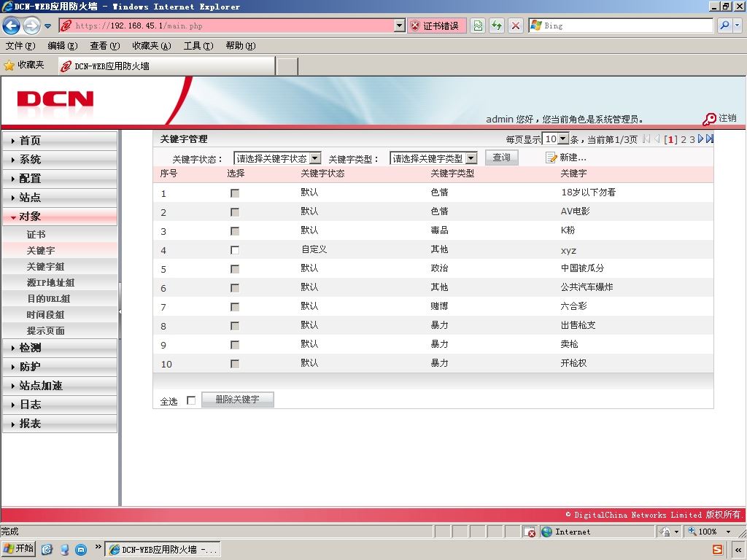Viewport: 747px width, 560px height.
Task: Open the 文件(F) menu
Action: 20,46
